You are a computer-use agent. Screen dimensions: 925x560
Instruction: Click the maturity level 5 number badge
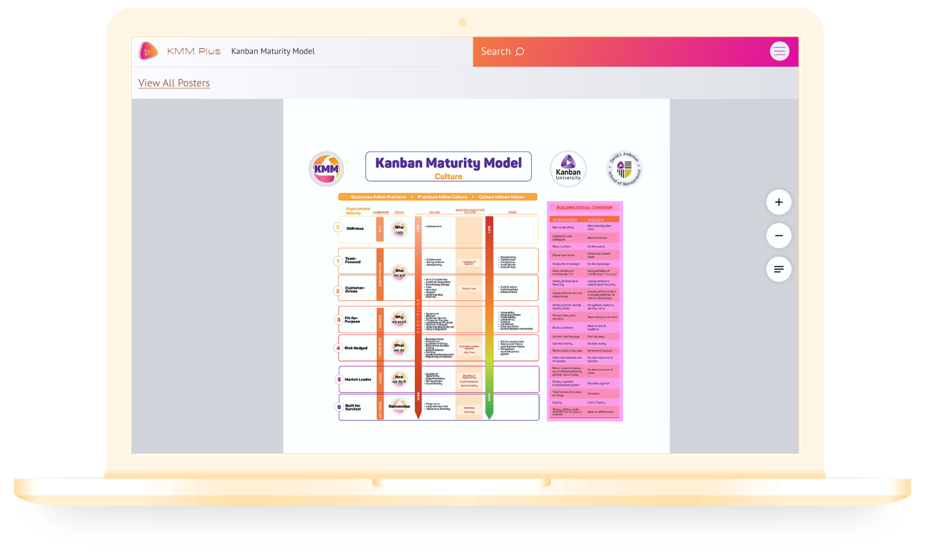point(338,379)
